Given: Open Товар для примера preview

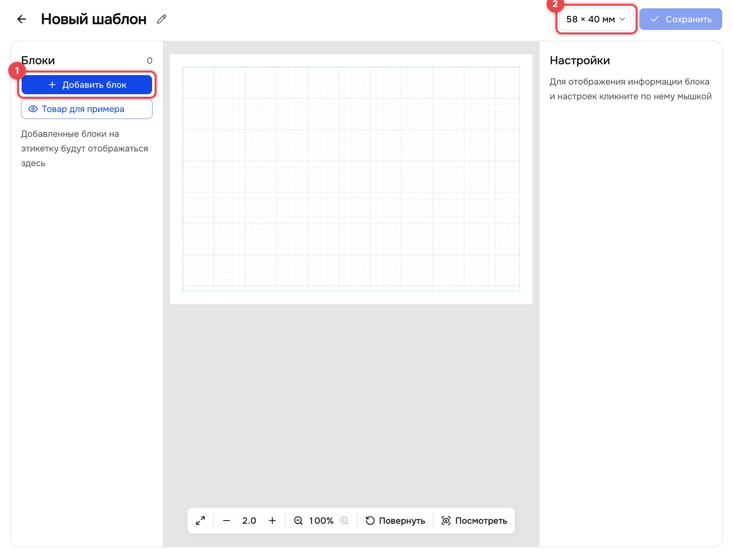Looking at the screenshot, I should click(87, 109).
